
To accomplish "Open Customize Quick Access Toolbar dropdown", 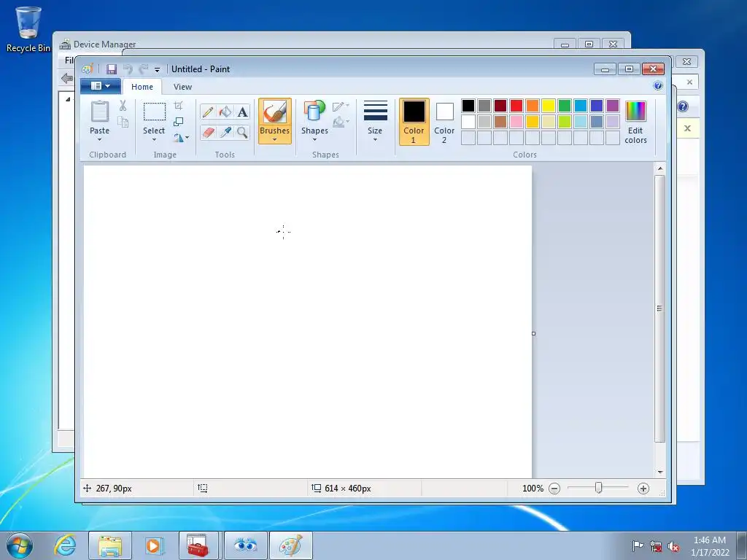I will (157, 70).
